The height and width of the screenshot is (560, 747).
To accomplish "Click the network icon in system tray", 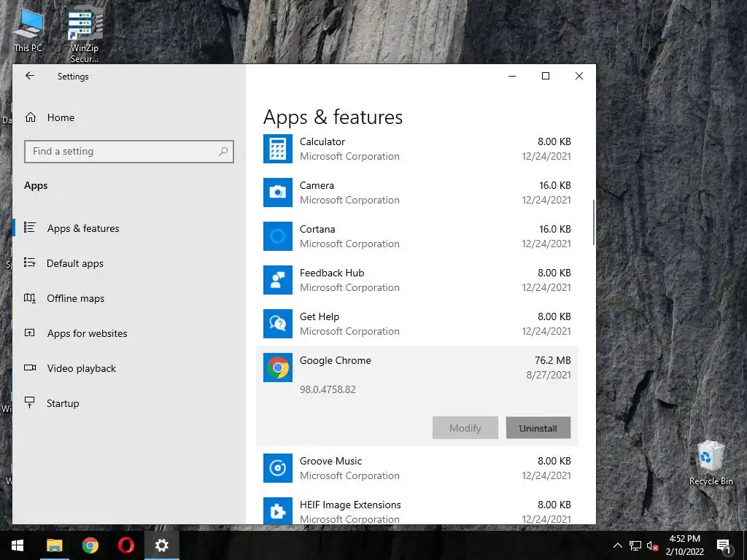I will click(635, 545).
